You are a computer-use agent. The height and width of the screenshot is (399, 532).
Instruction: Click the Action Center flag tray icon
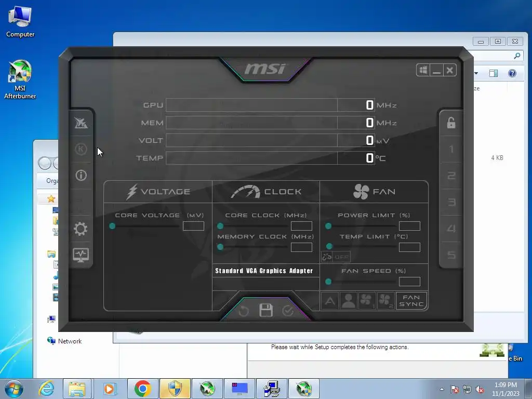point(455,389)
